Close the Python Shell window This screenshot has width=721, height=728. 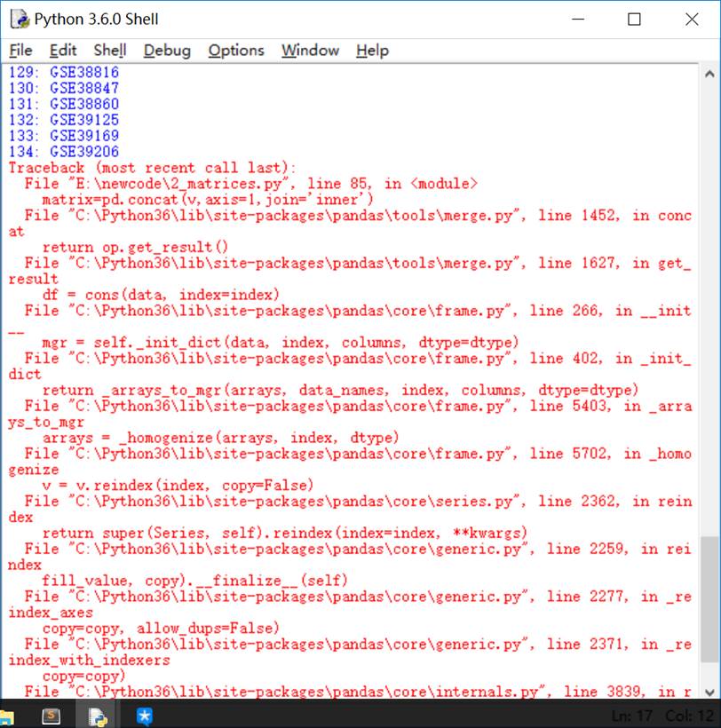[692, 19]
